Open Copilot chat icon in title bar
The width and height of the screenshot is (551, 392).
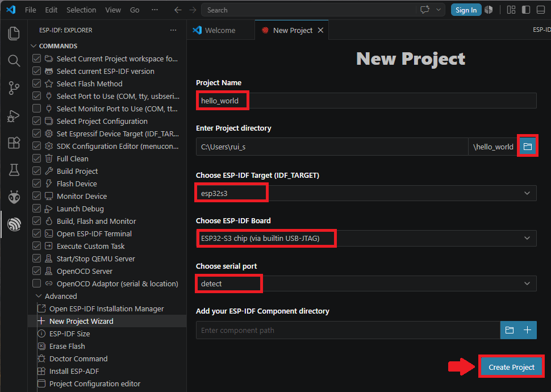(x=425, y=10)
